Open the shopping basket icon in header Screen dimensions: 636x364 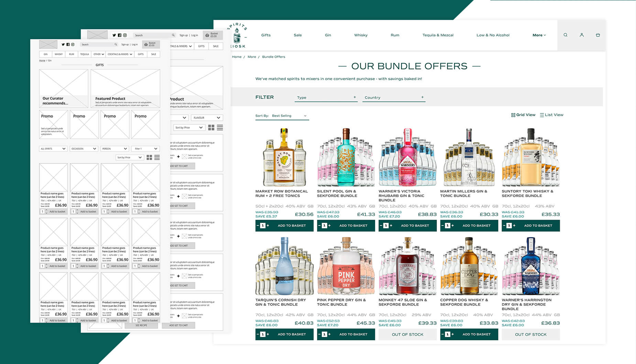point(598,35)
